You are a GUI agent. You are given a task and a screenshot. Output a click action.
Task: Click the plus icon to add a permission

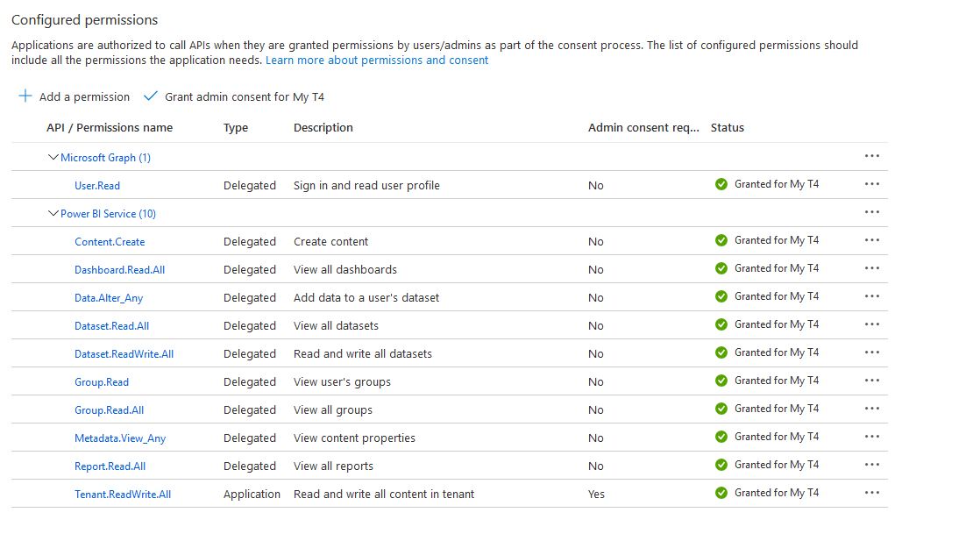coord(25,96)
